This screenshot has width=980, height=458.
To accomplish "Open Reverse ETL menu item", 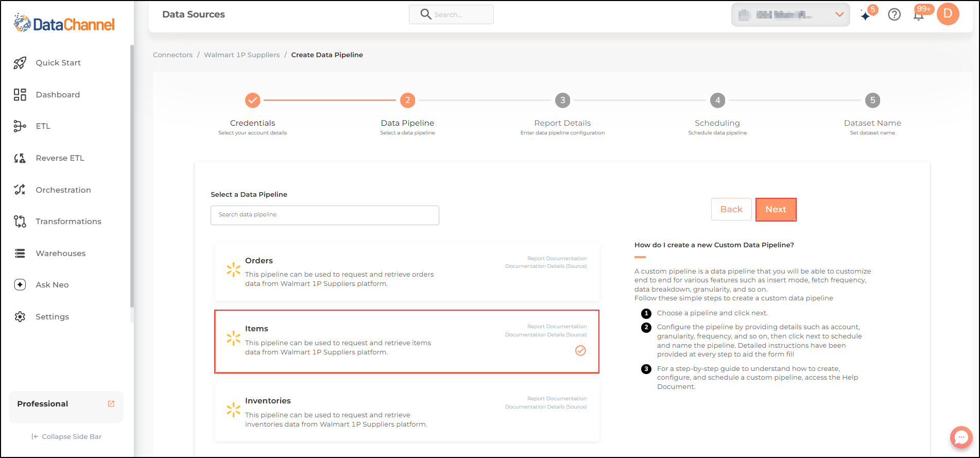I will [x=60, y=158].
